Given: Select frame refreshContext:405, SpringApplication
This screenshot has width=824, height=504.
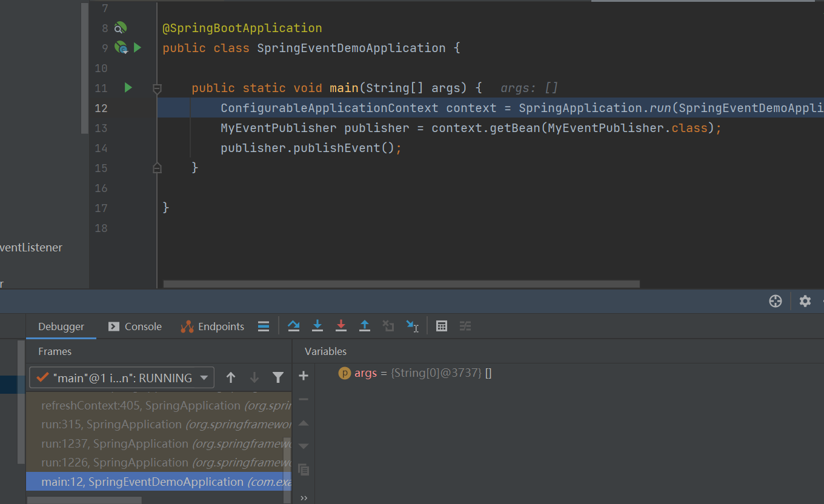Looking at the screenshot, I should tap(159, 405).
